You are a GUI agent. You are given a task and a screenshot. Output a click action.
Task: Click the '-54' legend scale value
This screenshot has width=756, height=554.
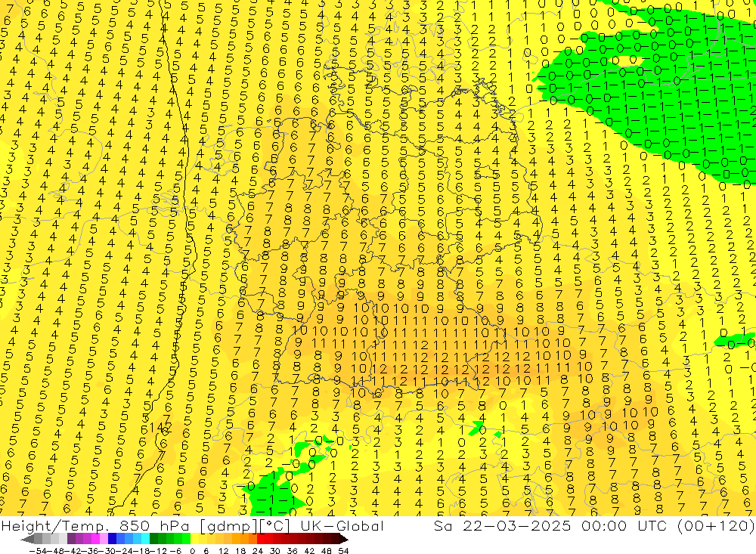coord(38,551)
